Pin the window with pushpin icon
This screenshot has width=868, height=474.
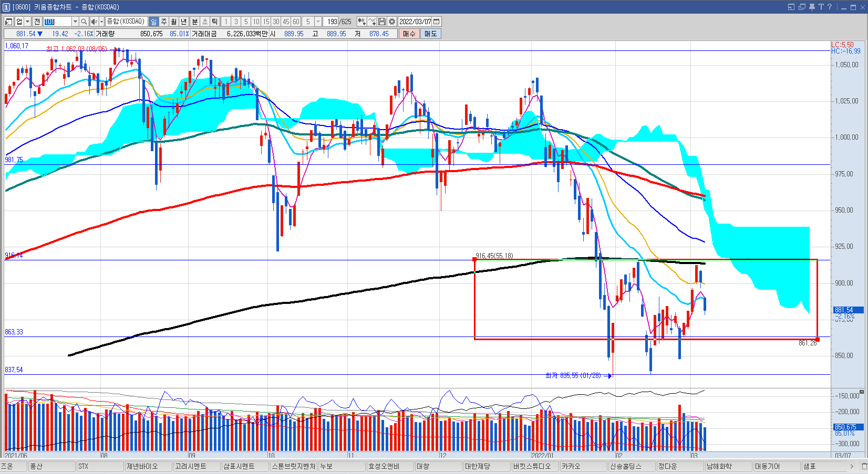pyautogui.click(x=812, y=7)
